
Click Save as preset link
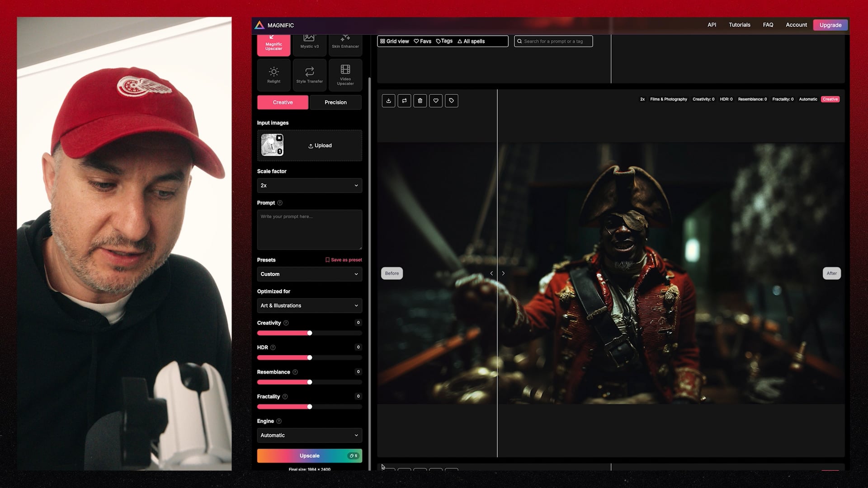[x=344, y=260]
